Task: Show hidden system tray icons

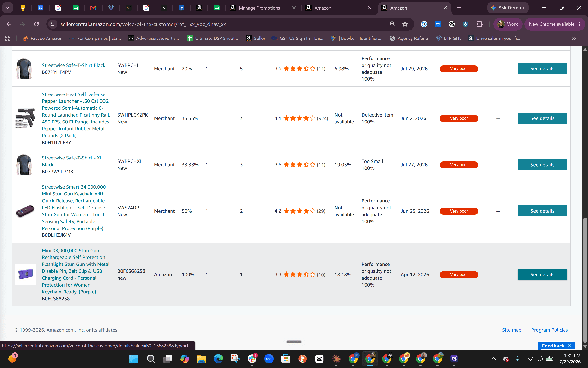Action: pyautogui.click(x=493, y=358)
